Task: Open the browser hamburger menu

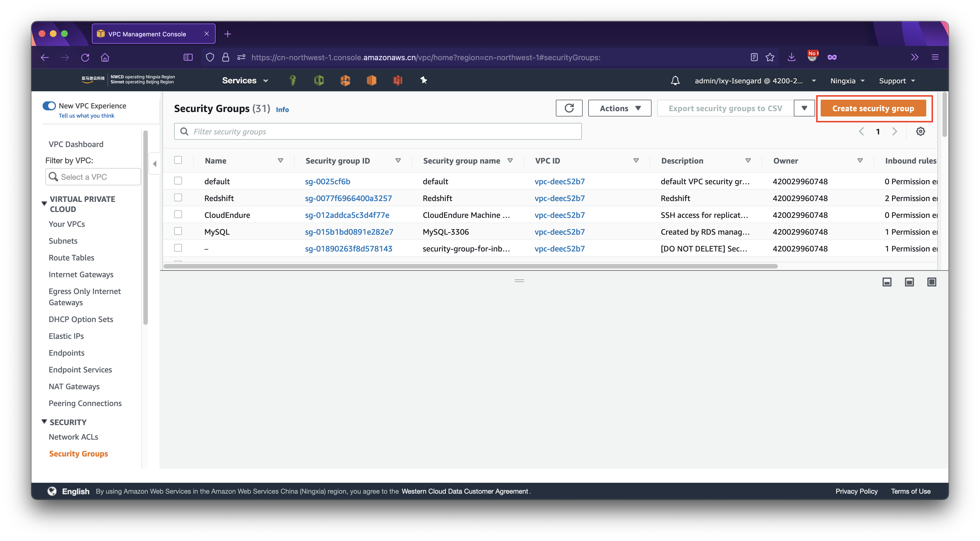Action: [x=935, y=57]
